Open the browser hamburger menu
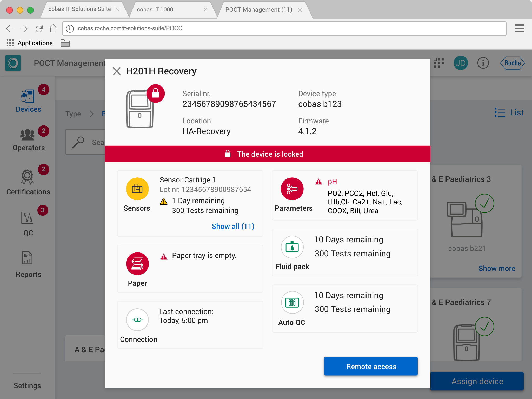The height and width of the screenshot is (399, 532). click(x=520, y=28)
